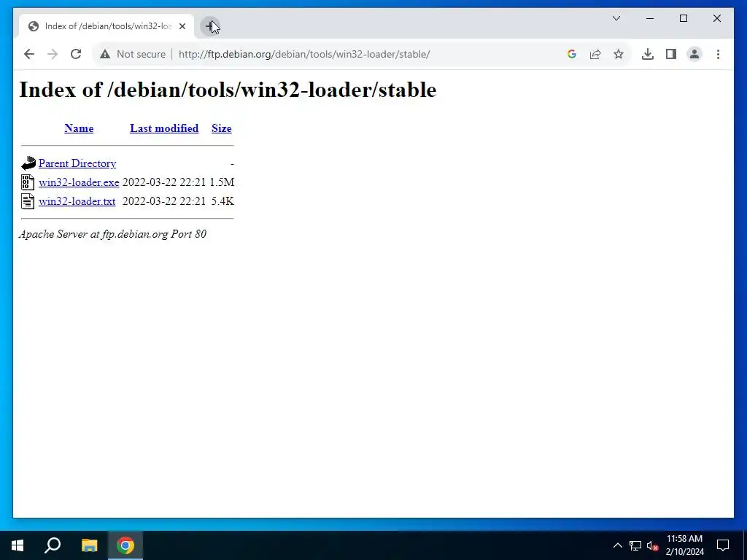The width and height of the screenshot is (747, 560).
Task: Click the 5.4K size value
Action: (222, 201)
